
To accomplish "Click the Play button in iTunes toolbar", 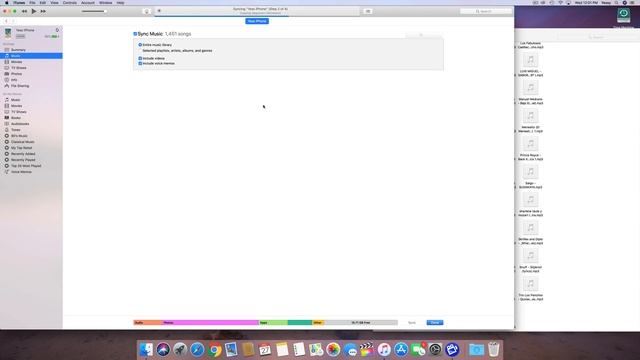I will tap(34, 11).
